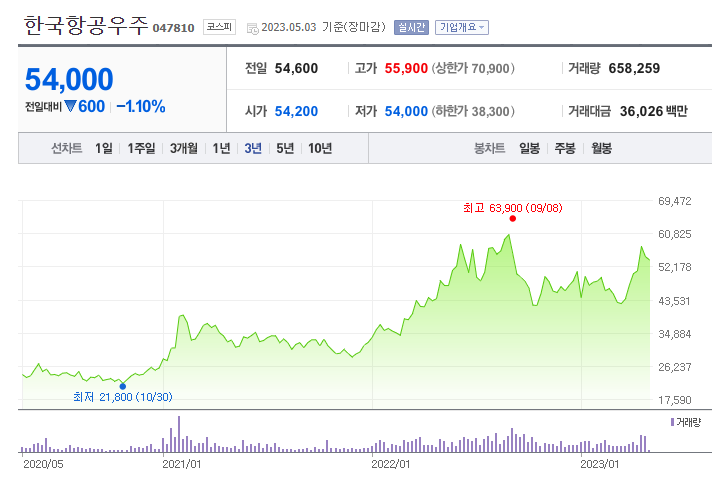Click the 34,884 y-axis label
This screenshot has height=484, width=712.
click(x=675, y=334)
